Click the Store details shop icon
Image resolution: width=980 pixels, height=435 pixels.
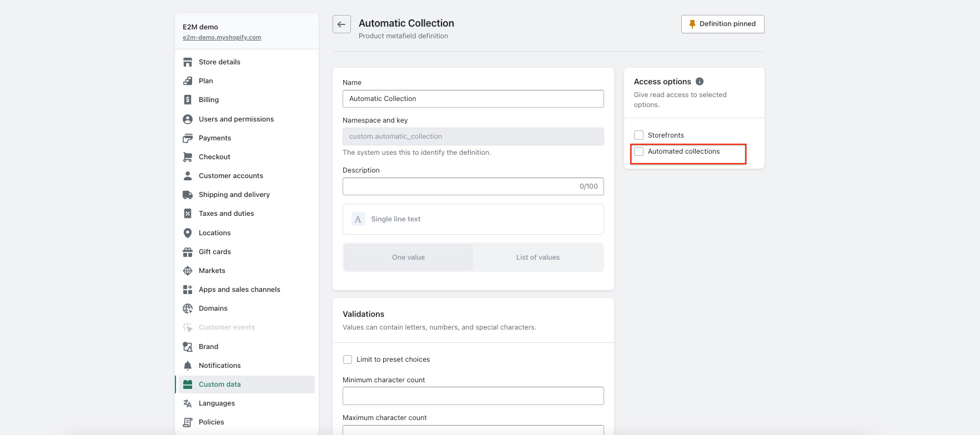coord(188,62)
